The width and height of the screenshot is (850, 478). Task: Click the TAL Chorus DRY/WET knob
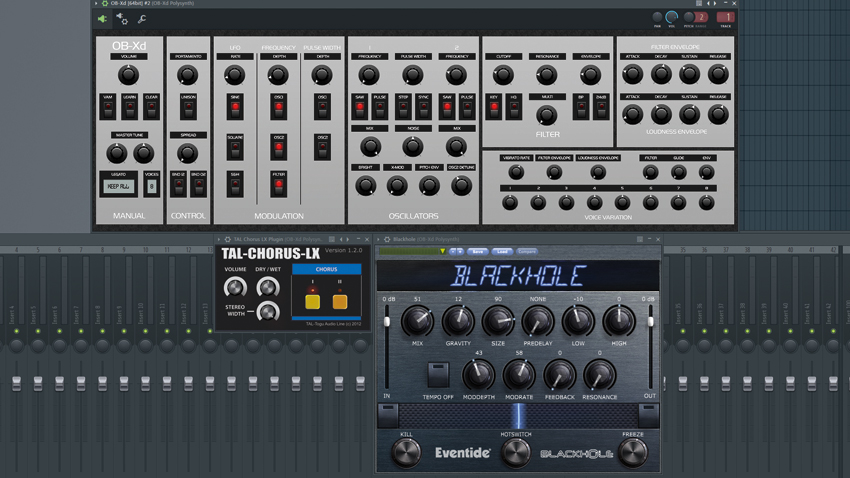268,287
